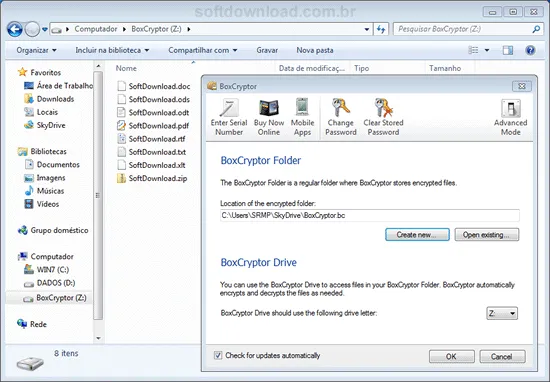Open WIN7 (C:) drive

[x=46, y=269]
